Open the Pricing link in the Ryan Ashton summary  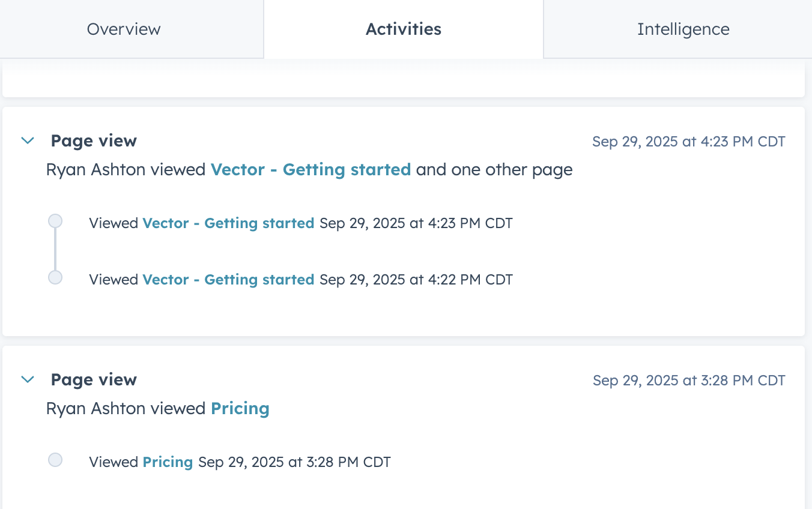click(x=240, y=409)
